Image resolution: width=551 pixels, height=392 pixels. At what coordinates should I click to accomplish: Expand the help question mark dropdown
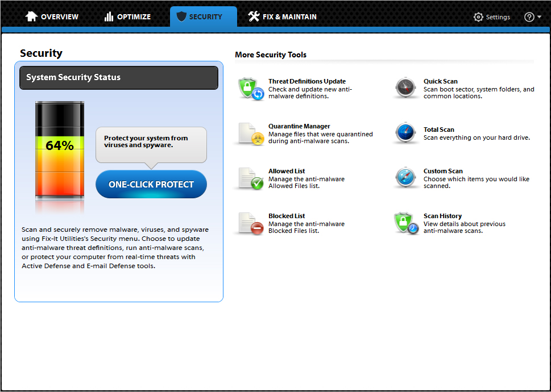tap(532, 17)
